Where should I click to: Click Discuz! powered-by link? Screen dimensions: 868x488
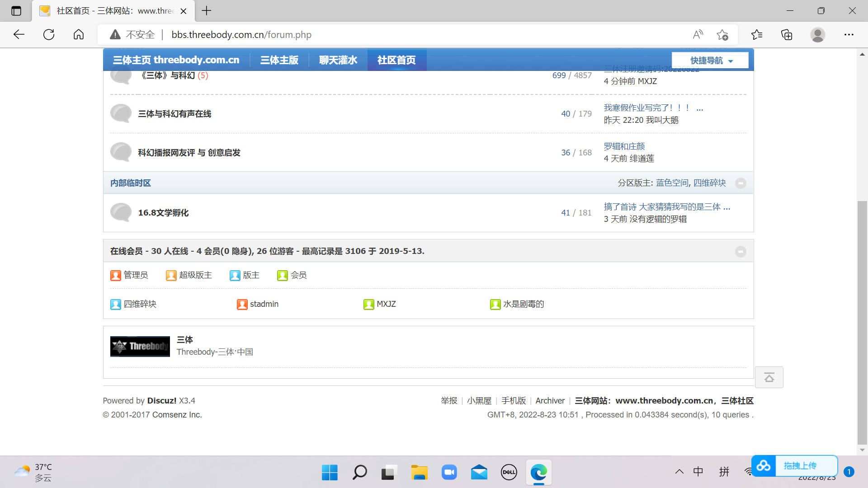[162, 401]
